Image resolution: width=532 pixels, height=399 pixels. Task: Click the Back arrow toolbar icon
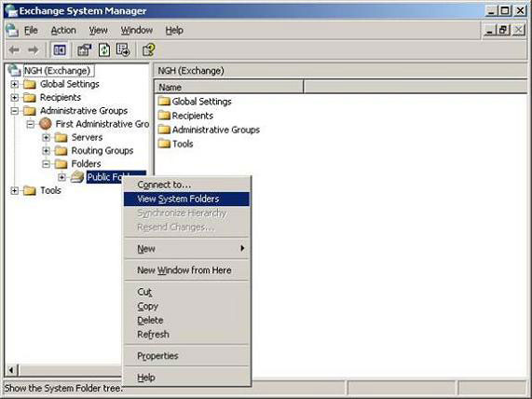pyautogui.click(x=14, y=50)
